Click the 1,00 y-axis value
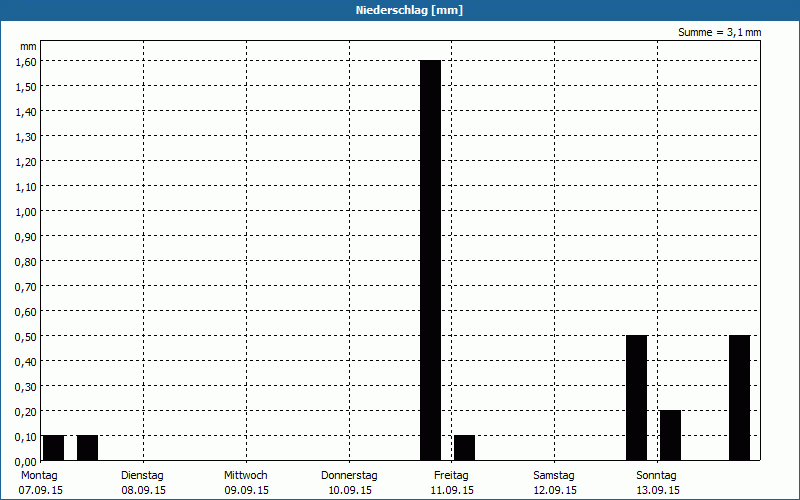The height and width of the screenshot is (500, 800). click(26, 212)
